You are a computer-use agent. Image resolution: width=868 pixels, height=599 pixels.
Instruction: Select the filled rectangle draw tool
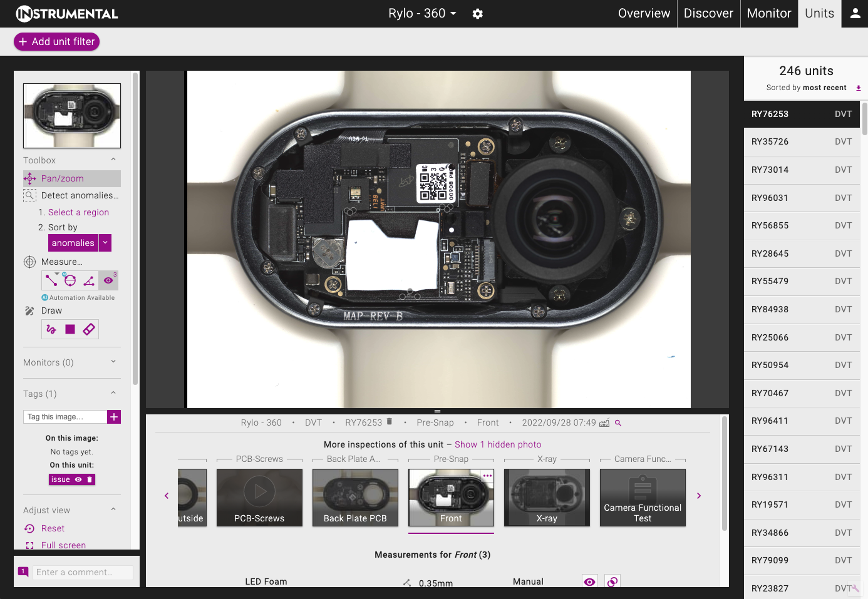(70, 329)
